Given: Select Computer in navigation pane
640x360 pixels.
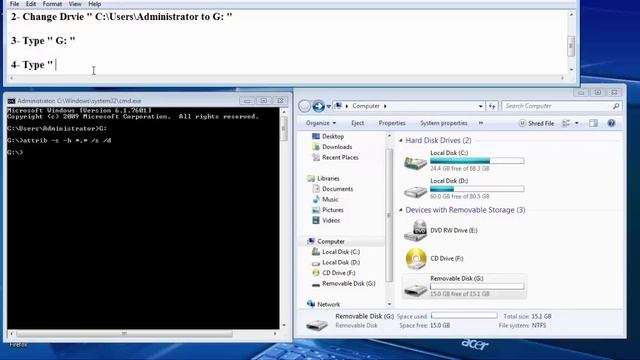Looking at the screenshot, I should tap(326, 242).
